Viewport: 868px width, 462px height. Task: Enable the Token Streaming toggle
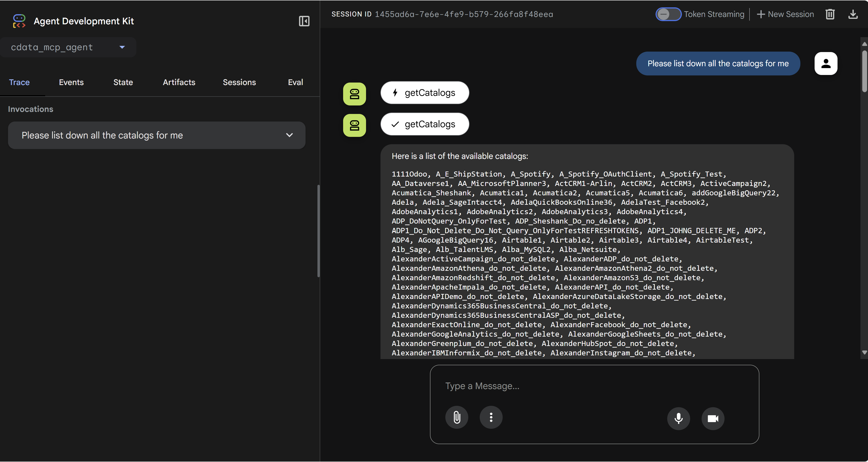(x=668, y=14)
